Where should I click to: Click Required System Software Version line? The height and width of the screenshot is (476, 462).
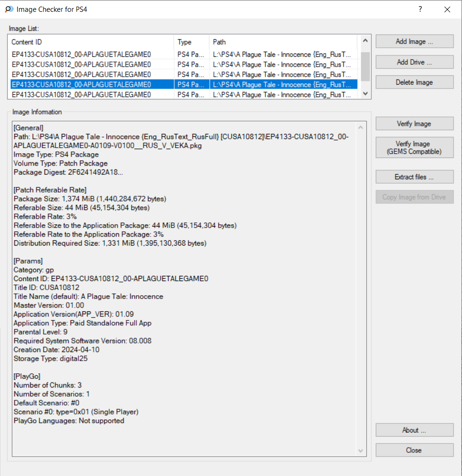pyautogui.click(x=83, y=341)
